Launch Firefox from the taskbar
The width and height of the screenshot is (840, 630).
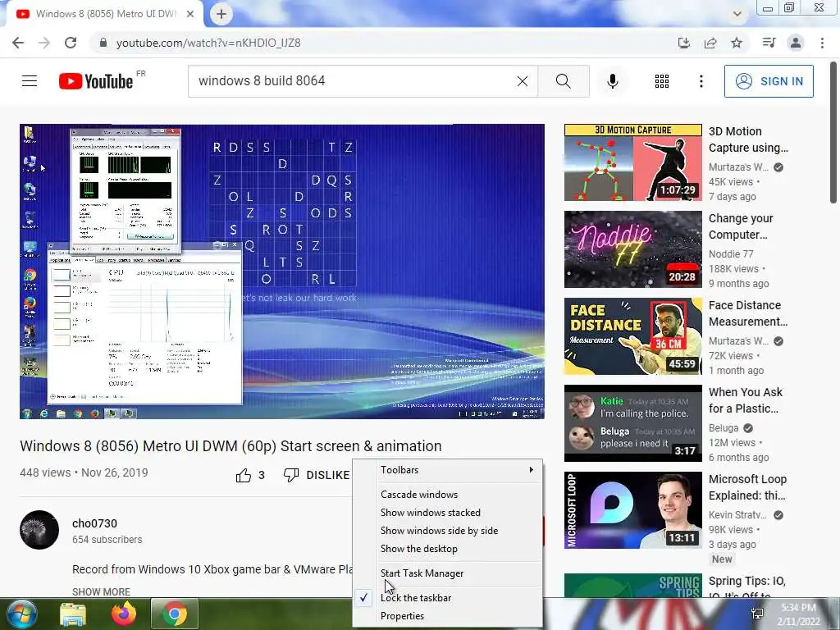tap(124, 614)
